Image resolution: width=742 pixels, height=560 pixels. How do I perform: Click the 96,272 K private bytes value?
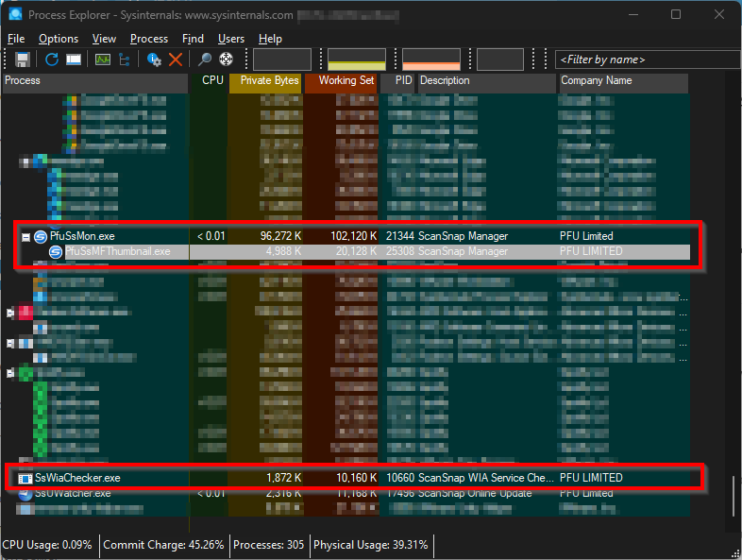(x=280, y=236)
